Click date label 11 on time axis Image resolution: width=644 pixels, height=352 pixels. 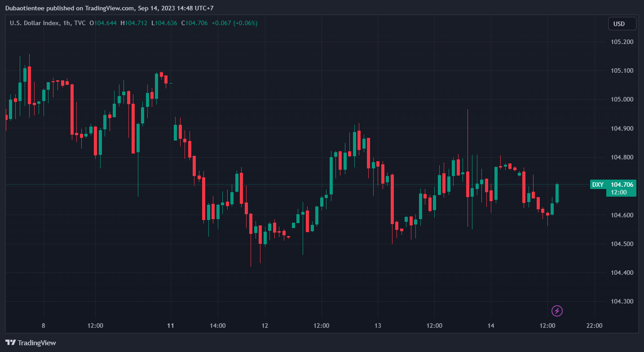(x=170, y=326)
